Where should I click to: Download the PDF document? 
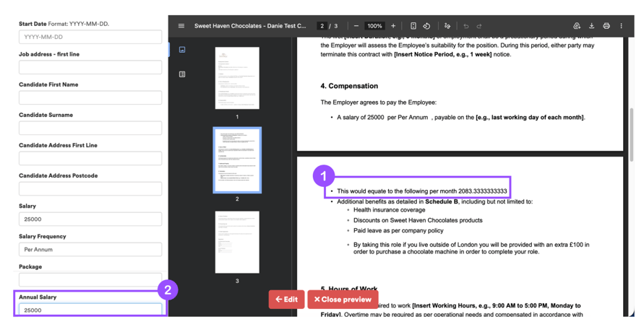[591, 26]
